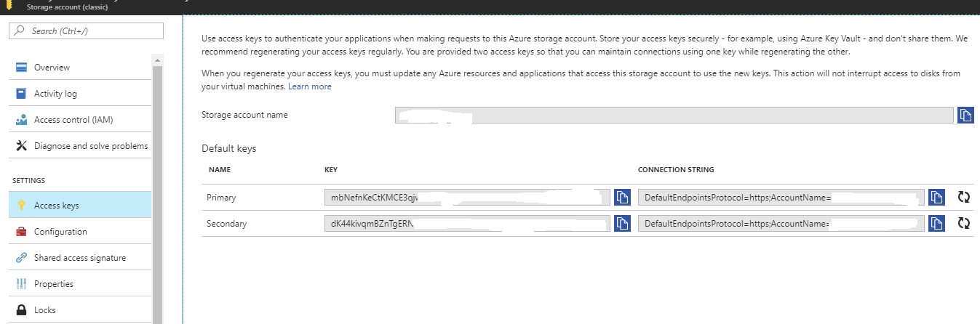The height and width of the screenshot is (324, 980).
Task: Click the Activity log icon
Action: pos(21,94)
